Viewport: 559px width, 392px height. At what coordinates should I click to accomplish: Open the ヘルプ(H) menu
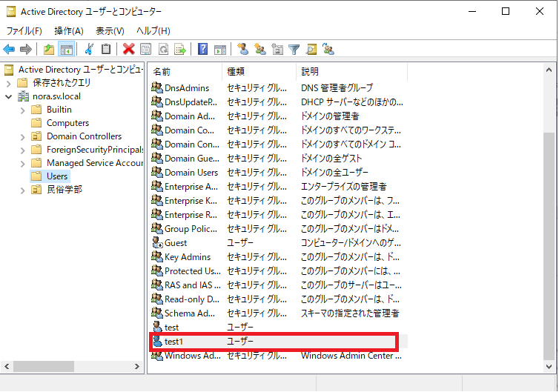pos(153,31)
